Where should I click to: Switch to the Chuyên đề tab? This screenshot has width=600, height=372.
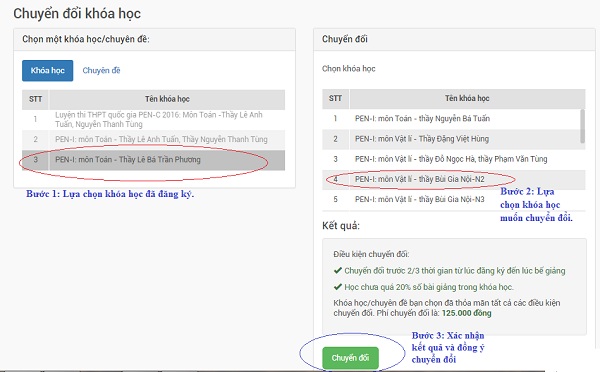101,70
